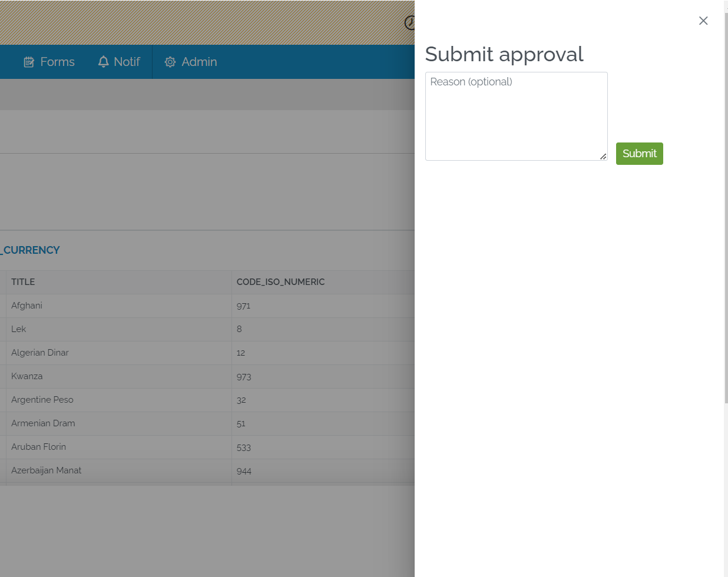Select the Kwanza cell
Viewport: 728px width, 577px height.
[119, 376]
